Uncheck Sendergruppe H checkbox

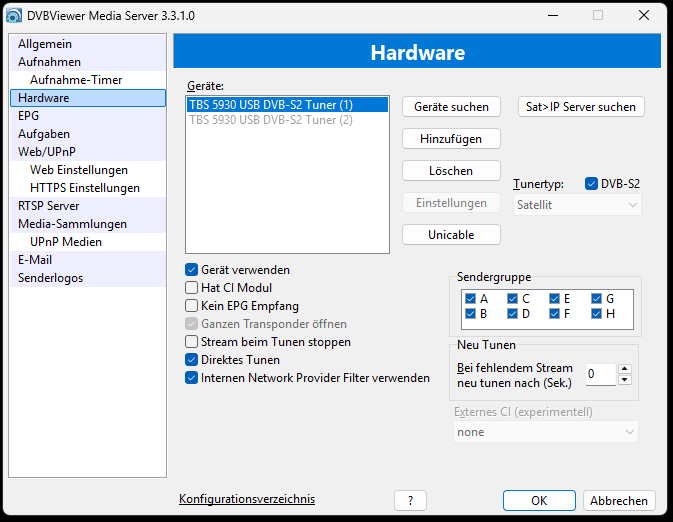point(597,314)
